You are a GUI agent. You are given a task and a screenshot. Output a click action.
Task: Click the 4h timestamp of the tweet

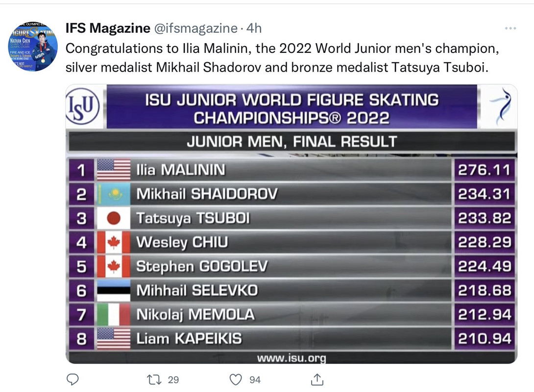click(x=254, y=28)
